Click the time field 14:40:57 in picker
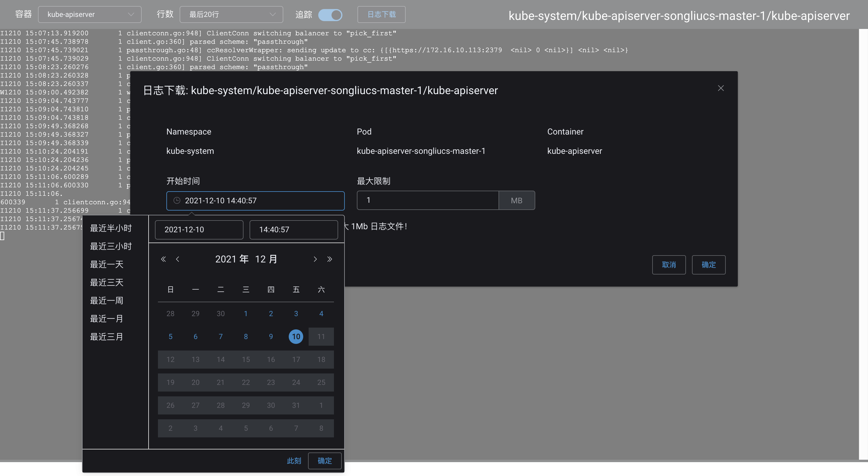Image resolution: width=868 pixels, height=476 pixels. click(294, 230)
